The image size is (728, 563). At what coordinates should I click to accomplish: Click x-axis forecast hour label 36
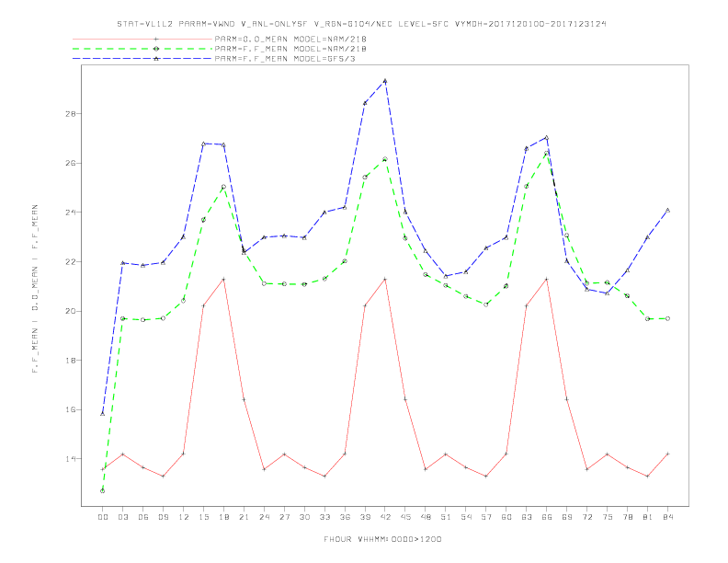pos(345,517)
